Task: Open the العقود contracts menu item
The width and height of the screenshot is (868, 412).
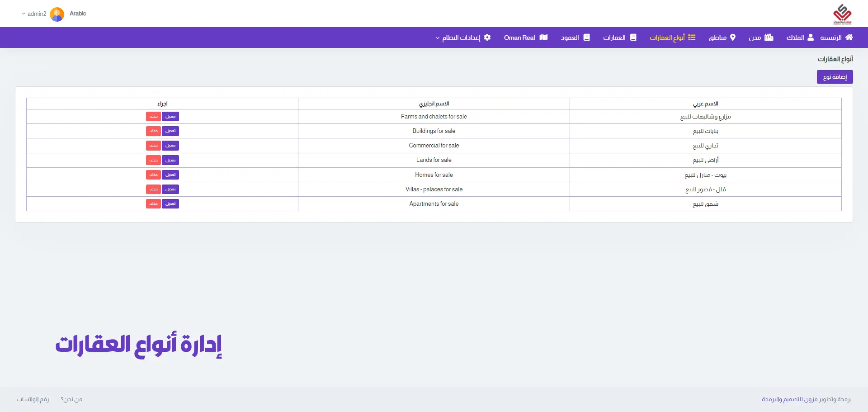Action: click(575, 38)
